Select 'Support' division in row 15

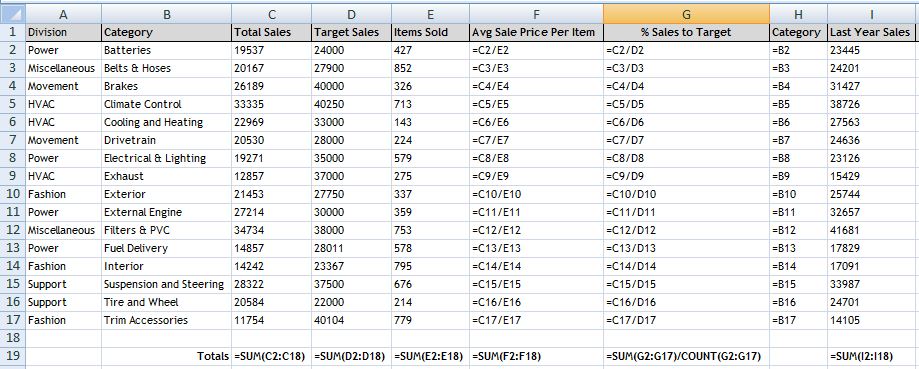(x=63, y=284)
